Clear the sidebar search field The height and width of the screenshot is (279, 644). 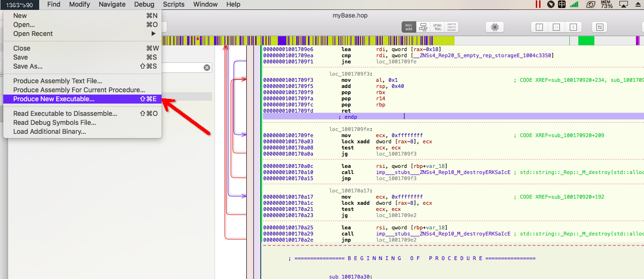[x=206, y=68]
